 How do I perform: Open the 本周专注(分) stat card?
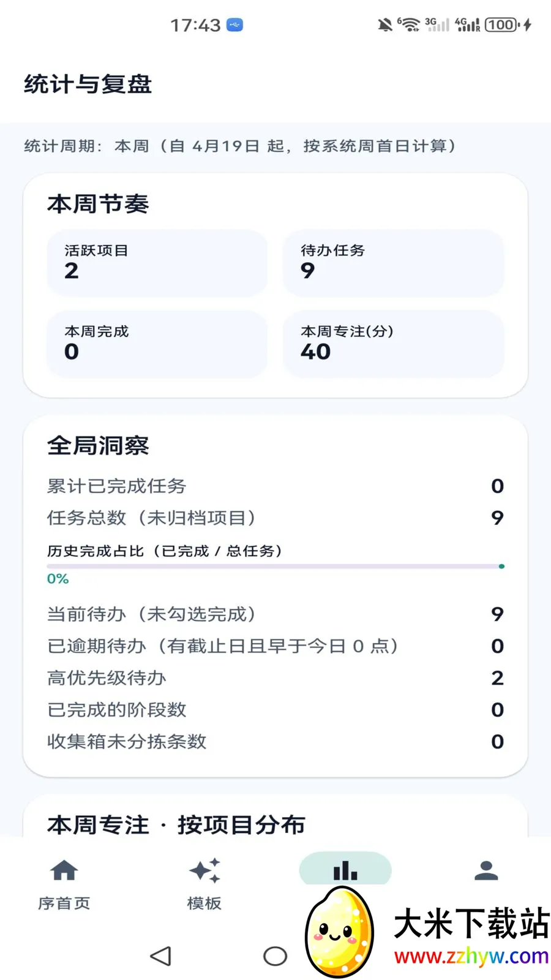point(394,344)
